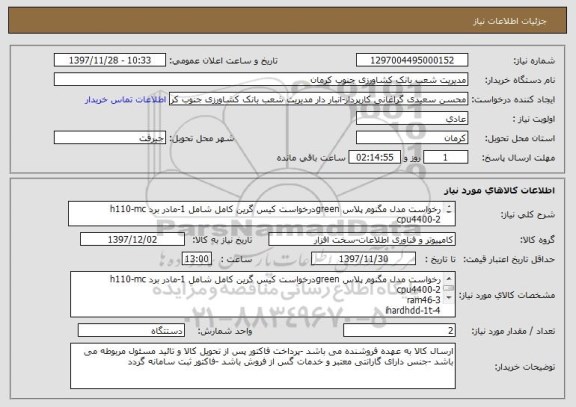Click the شماره نیاز number field
Screen dimensions: 576x407
(x=412, y=60)
